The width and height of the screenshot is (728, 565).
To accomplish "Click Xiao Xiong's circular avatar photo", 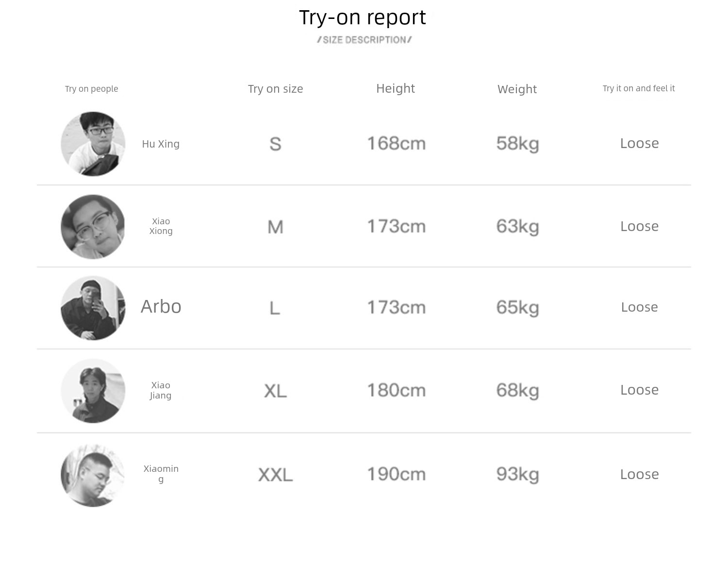I will click(93, 227).
